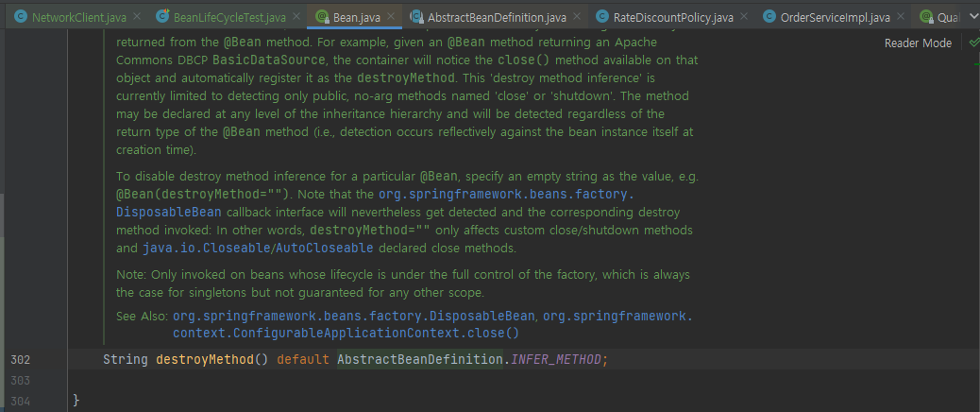This screenshot has height=412, width=980.
Task: Click the String return type keyword
Action: coord(125,359)
